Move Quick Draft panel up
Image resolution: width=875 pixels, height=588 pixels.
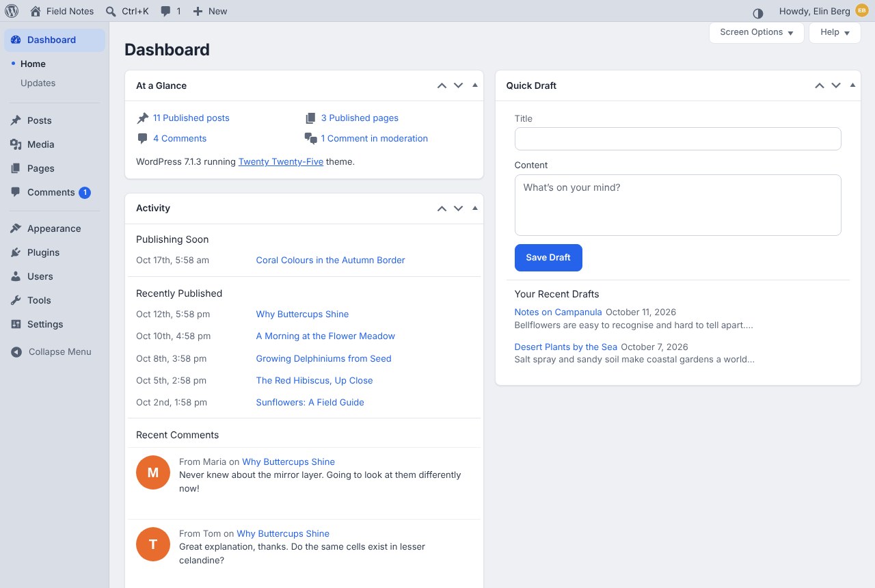(820, 85)
